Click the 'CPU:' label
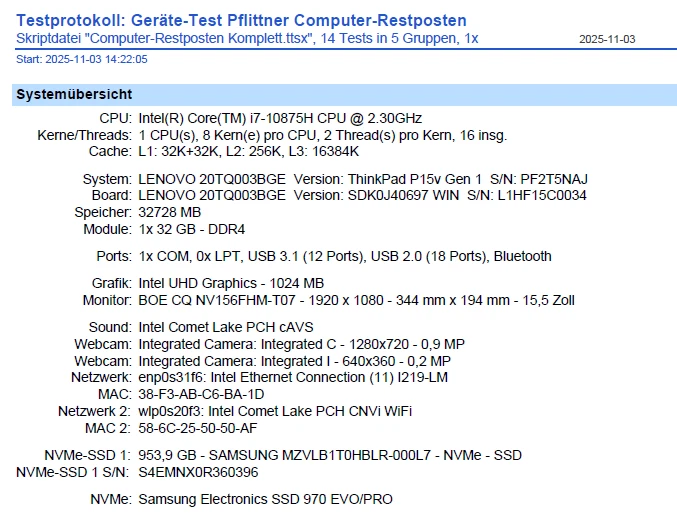Image resolution: width=677 pixels, height=528 pixels. pos(115,118)
